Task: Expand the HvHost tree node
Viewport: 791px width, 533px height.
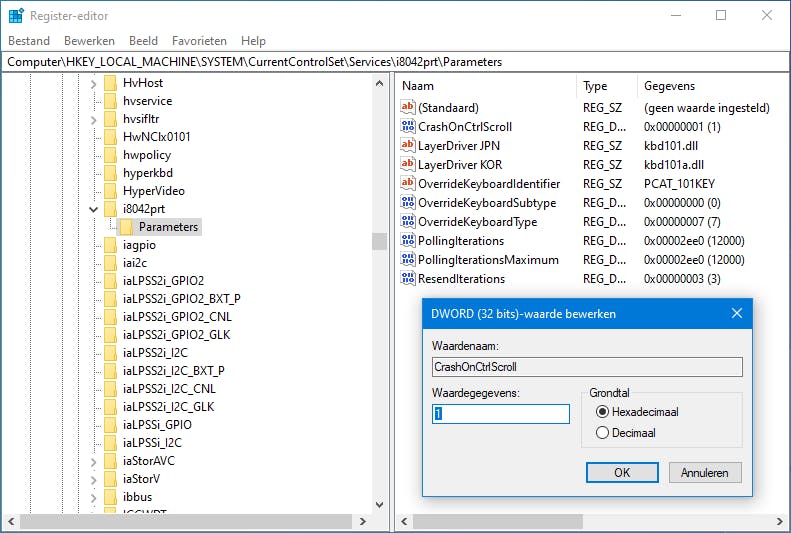Action: pos(94,84)
